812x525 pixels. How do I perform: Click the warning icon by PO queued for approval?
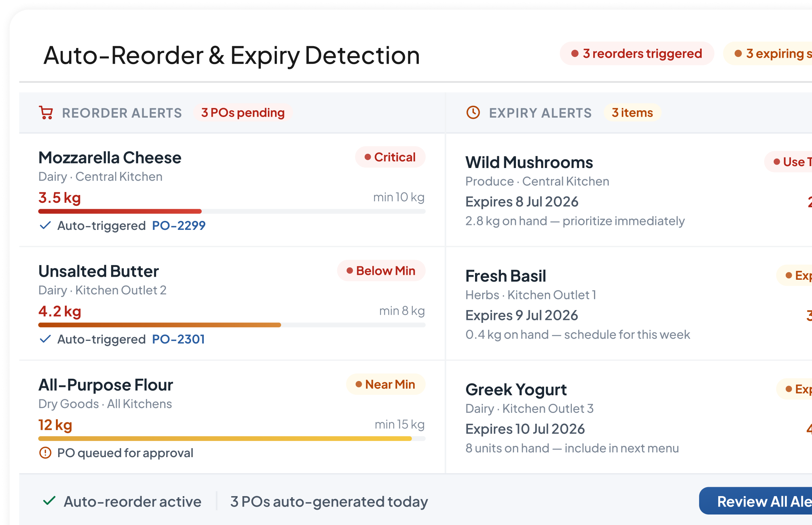pos(45,453)
